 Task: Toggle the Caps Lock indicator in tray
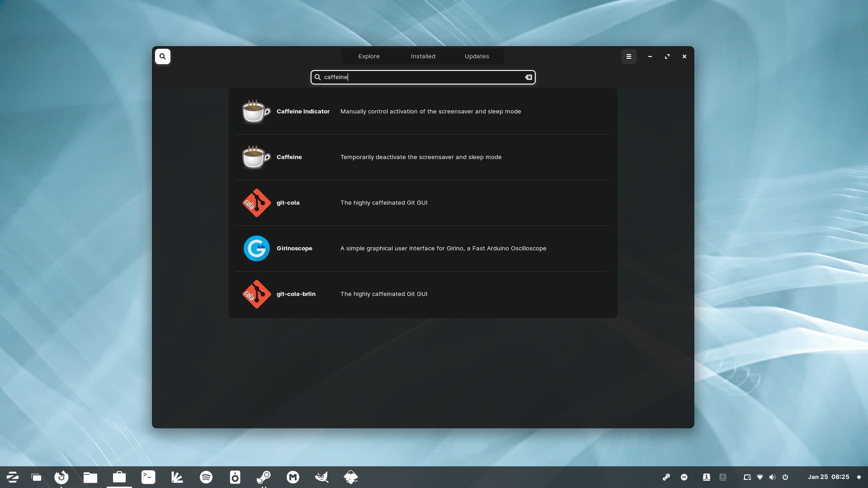tap(723, 477)
